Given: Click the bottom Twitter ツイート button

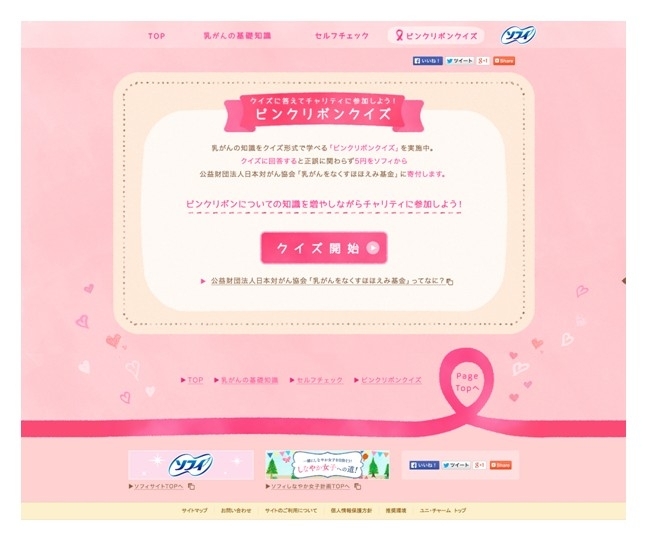Looking at the screenshot, I should click(456, 465).
